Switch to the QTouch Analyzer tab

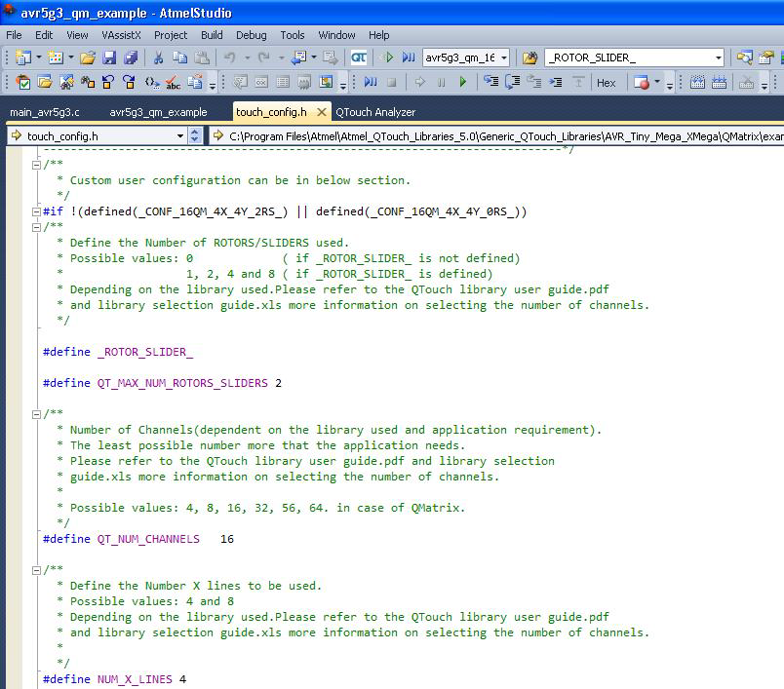point(375,112)
